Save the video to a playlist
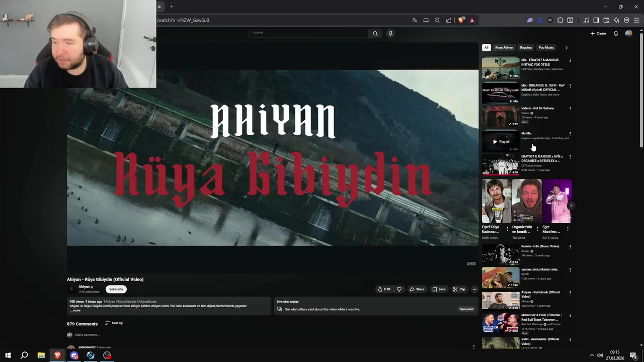Image resolution: width=644 pixels, height=362 pixels. (439, 289)
